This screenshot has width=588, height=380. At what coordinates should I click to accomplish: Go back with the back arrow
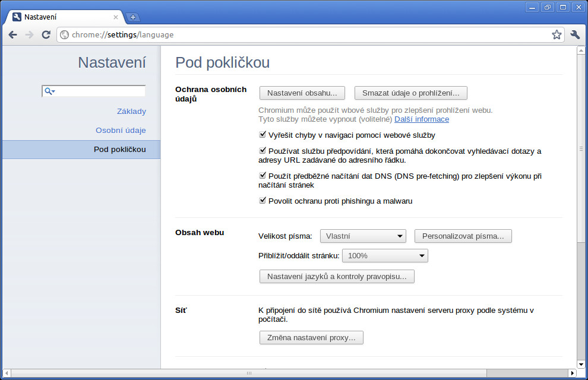tap(12, 35)
